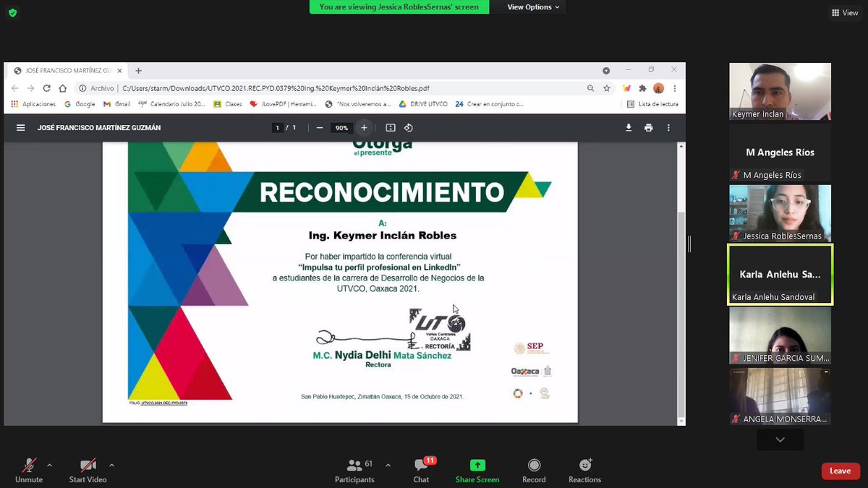Click Share Screen in Zoom
The height and width of the screenshot is (488, 868).
[x=477, y=471]
